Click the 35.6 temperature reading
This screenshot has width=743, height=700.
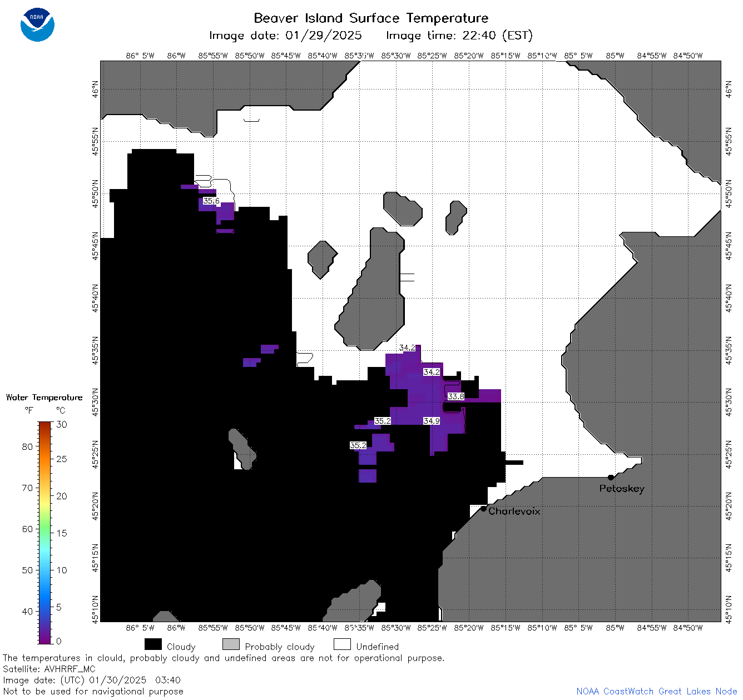211,201
